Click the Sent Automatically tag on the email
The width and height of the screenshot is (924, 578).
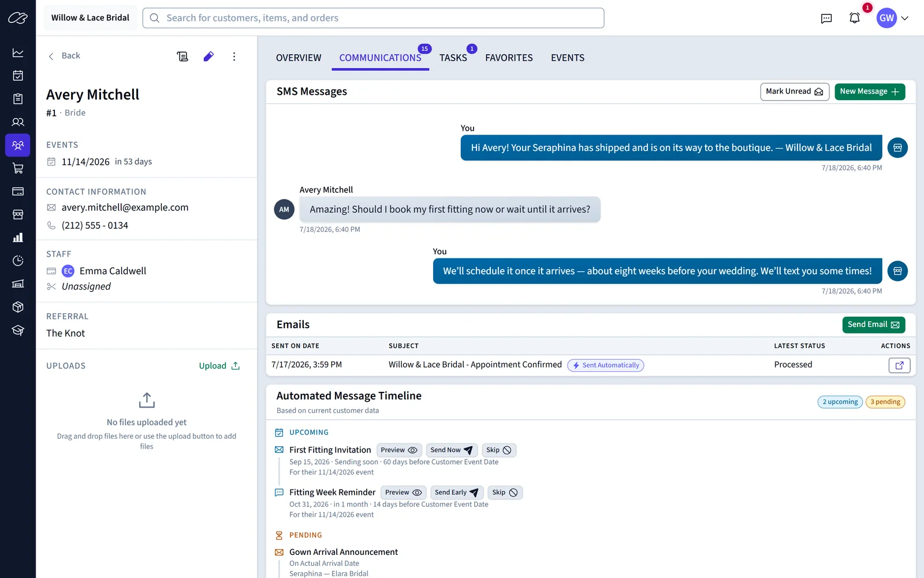coord(606,365)
